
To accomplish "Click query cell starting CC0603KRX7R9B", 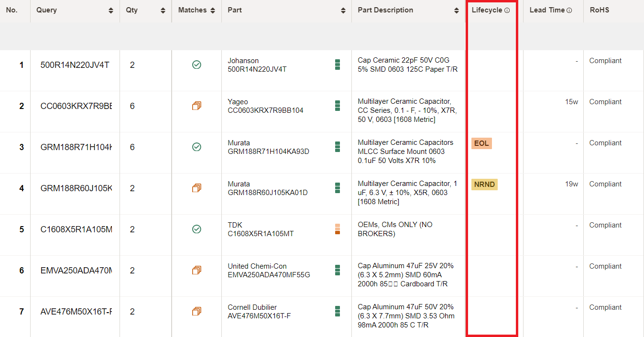I will coord(76,106).
